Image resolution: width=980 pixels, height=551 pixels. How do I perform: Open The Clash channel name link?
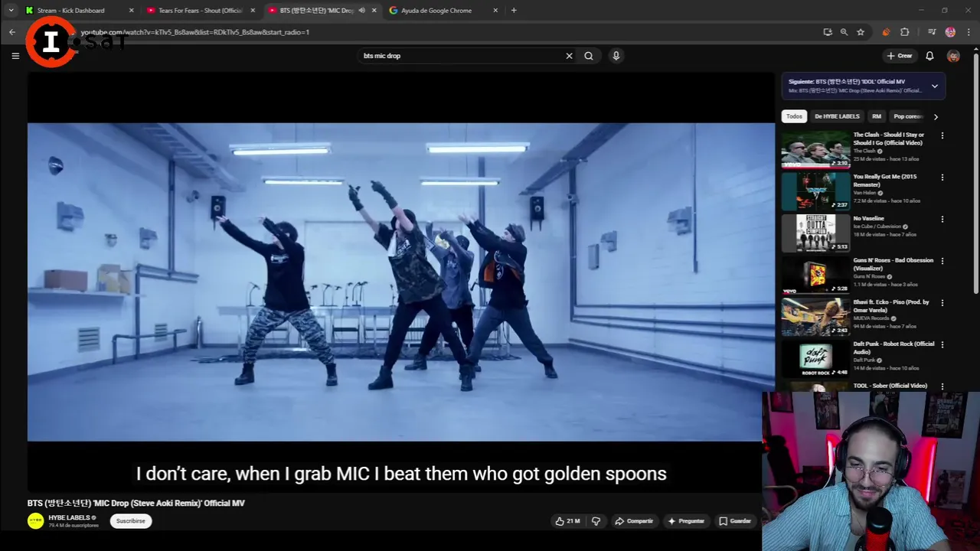tap(864, 152)
